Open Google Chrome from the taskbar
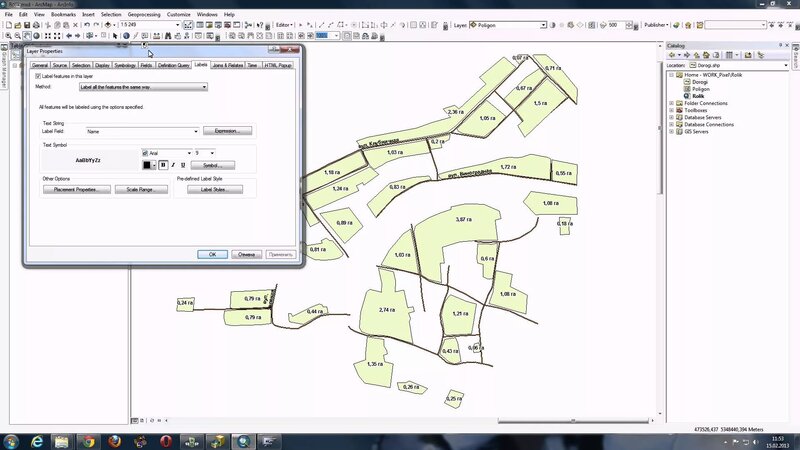The height and width of the screenshot is (450, 800). pyautogui.click(x=88, y=441)
